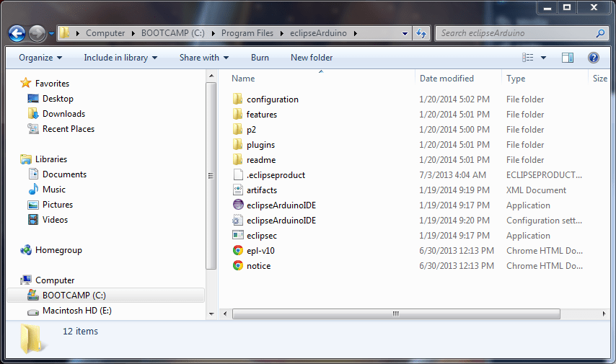The height and width of the screenshot is (364, 616).
Task: Click the search magnifier icon
Action: pos(600,33)
